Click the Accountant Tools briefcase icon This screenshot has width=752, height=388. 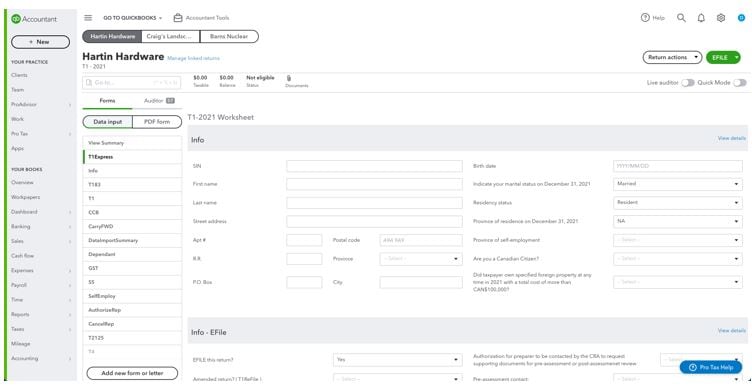178,18
